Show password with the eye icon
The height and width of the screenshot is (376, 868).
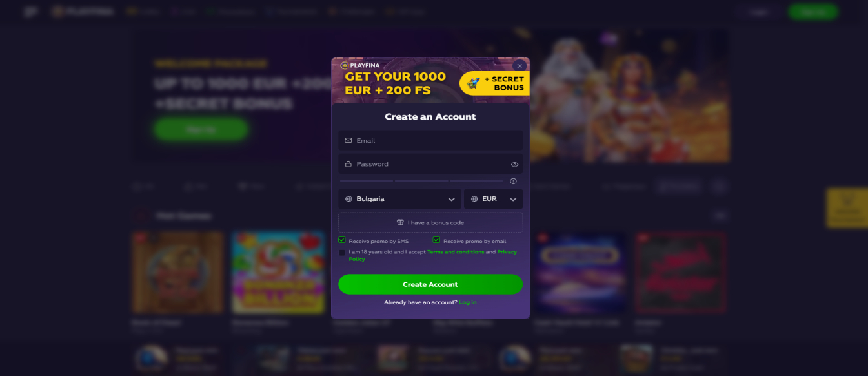pos(514,164)
